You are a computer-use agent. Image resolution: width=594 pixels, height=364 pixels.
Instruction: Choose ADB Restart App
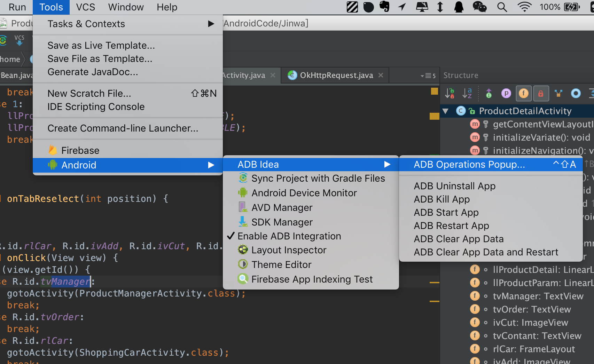(491, 225)
